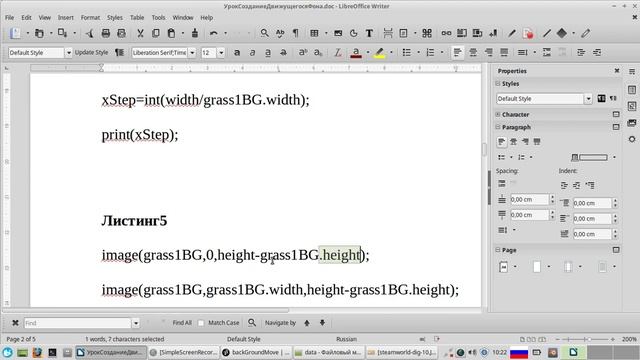Open the Tools menu
The image size is (640, 360).
coord(158,18)
